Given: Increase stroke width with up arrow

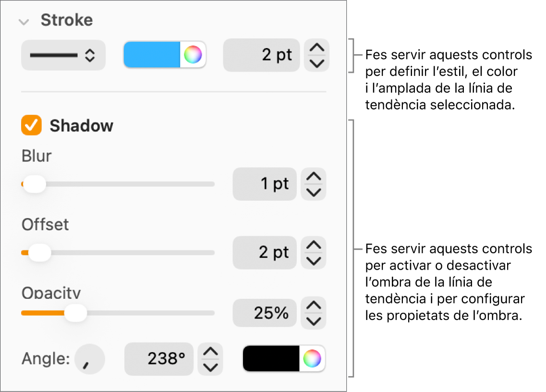Looking at the screenshot, I should [316, 48].
